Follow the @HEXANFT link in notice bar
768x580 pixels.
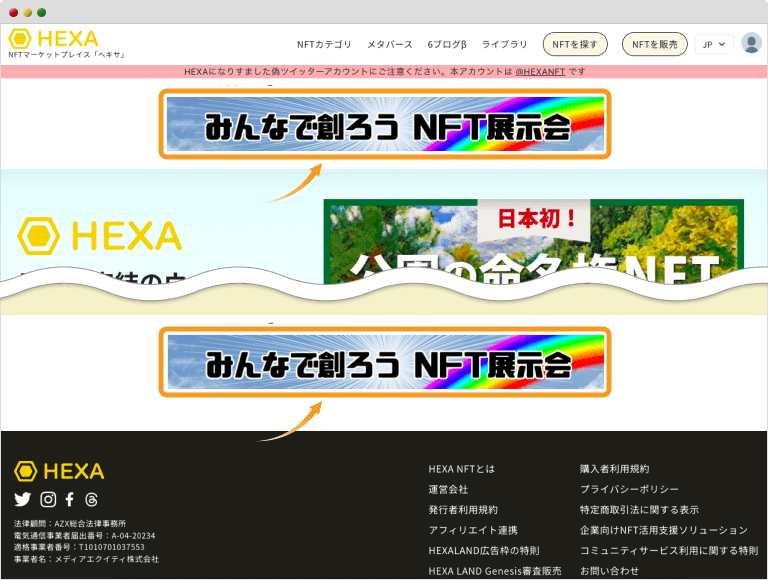[x=540, y=72]
